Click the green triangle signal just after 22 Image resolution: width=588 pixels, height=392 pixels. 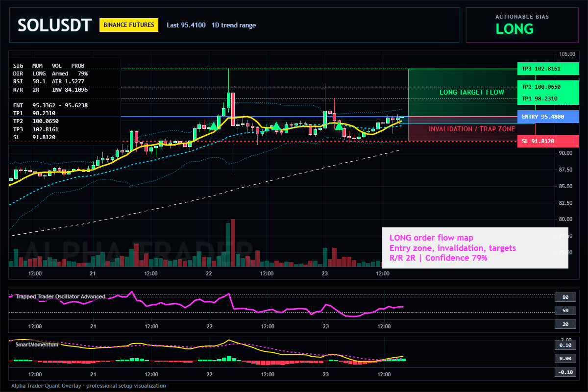click(214, 126)
